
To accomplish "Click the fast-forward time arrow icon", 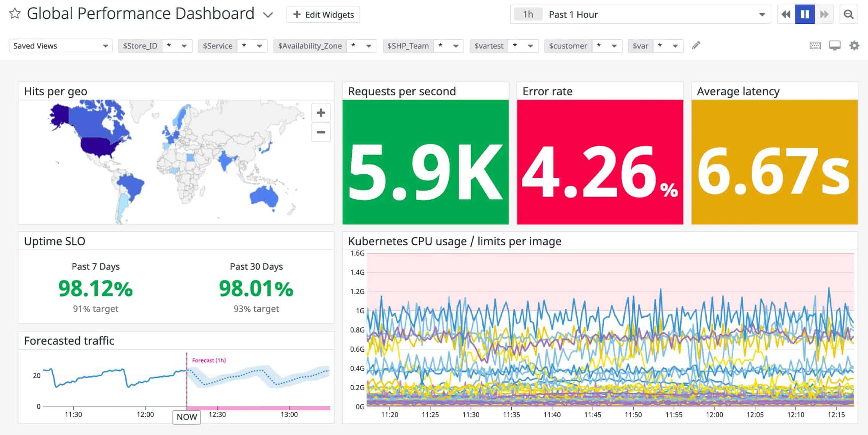I will pyautogui.click(x=824, y=14).
